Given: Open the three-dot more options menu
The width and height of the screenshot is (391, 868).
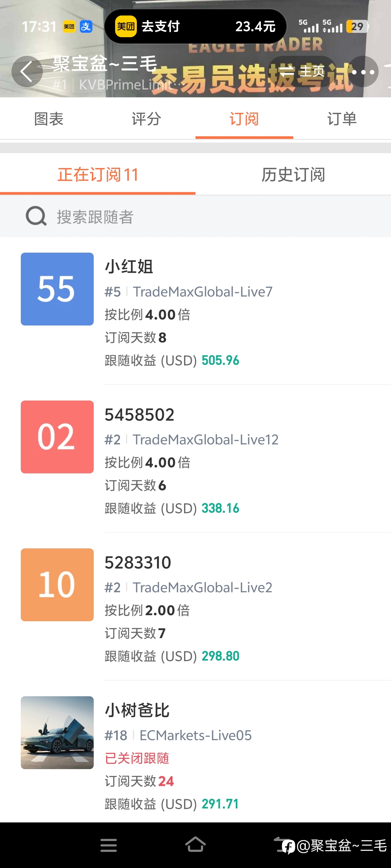Looking at the screenshot, I should [x=363, y=72].
